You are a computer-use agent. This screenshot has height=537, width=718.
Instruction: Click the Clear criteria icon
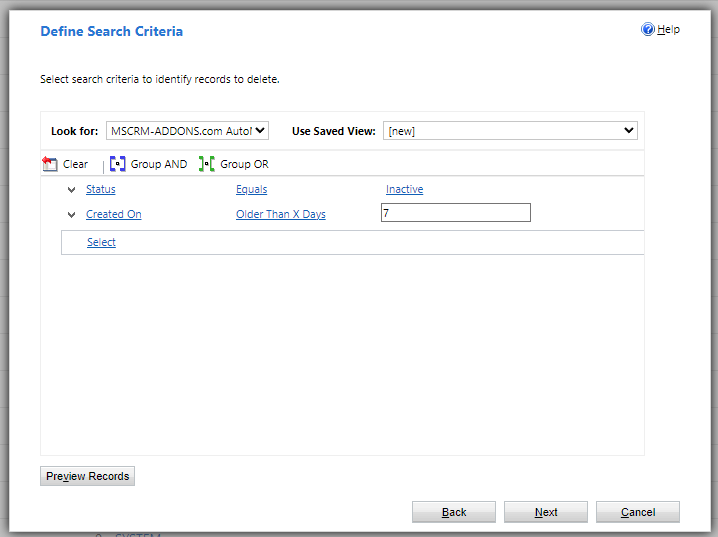tap(49, 164)
